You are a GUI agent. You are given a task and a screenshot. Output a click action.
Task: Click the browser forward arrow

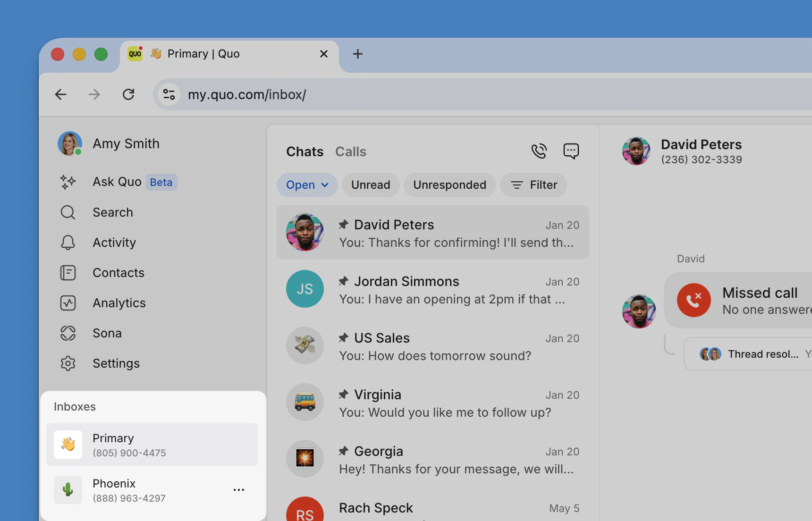pos(94,94)
